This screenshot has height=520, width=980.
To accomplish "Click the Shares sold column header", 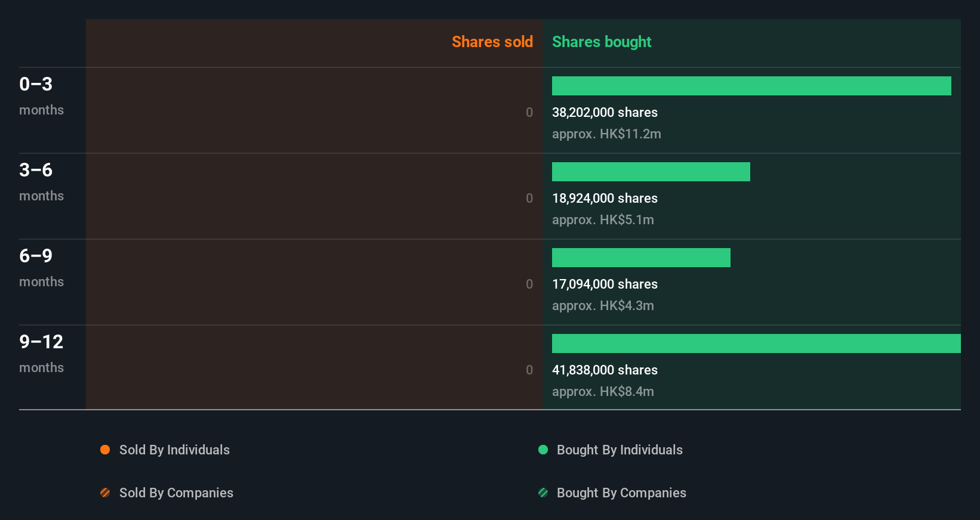I will (x=492, y=42).
